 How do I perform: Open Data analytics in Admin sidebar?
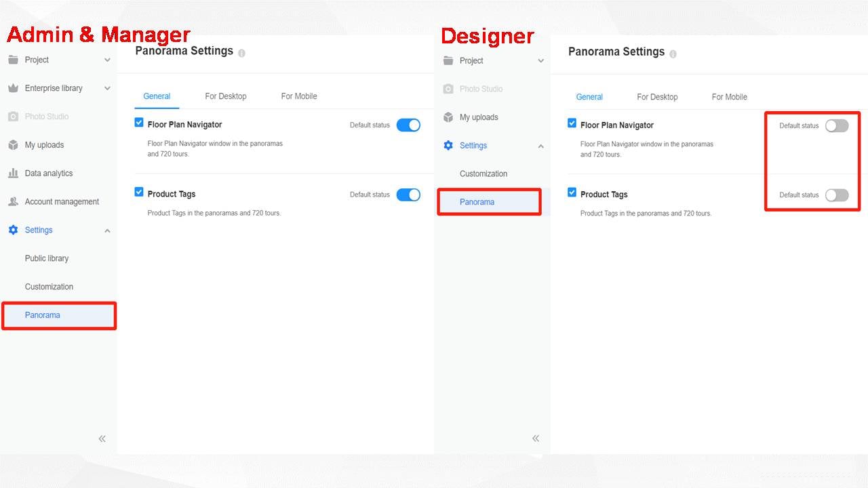(49, 174)
